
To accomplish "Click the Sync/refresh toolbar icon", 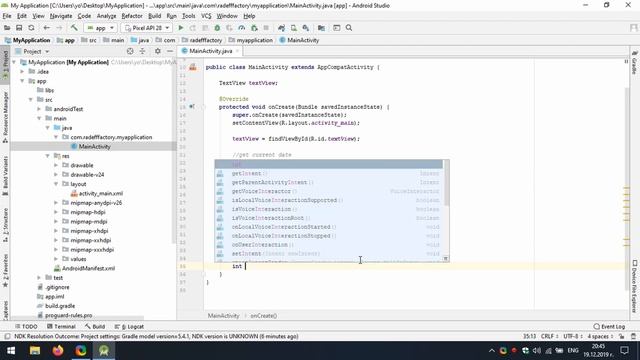I will (31, 28).
